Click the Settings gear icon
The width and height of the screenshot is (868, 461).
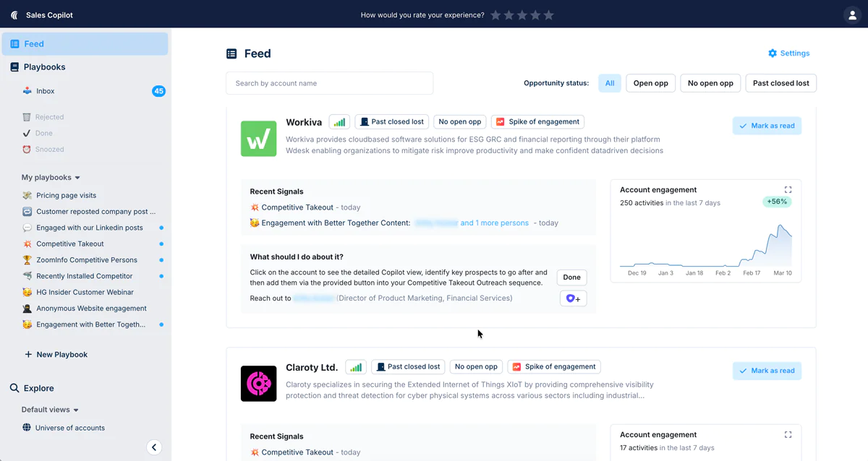pyautogui.click(x=773, y=53)
